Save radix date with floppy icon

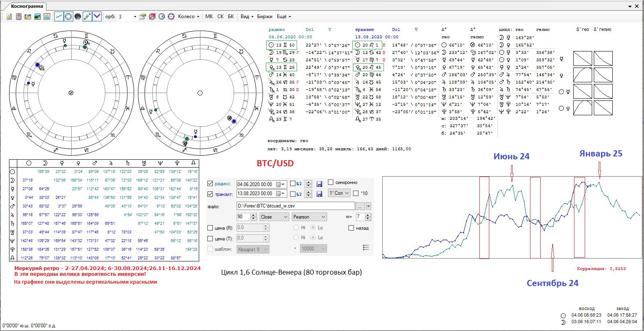319,184
